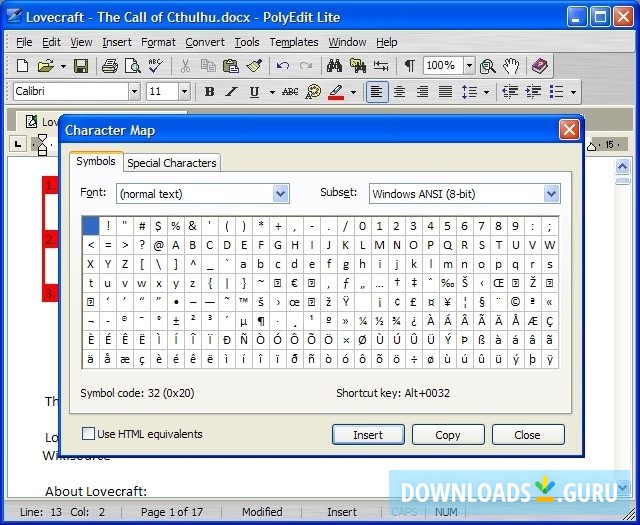This screenshot has width=640, height=525.
Task: Open Find with binoculars icon
Action: tap(334, 66)
